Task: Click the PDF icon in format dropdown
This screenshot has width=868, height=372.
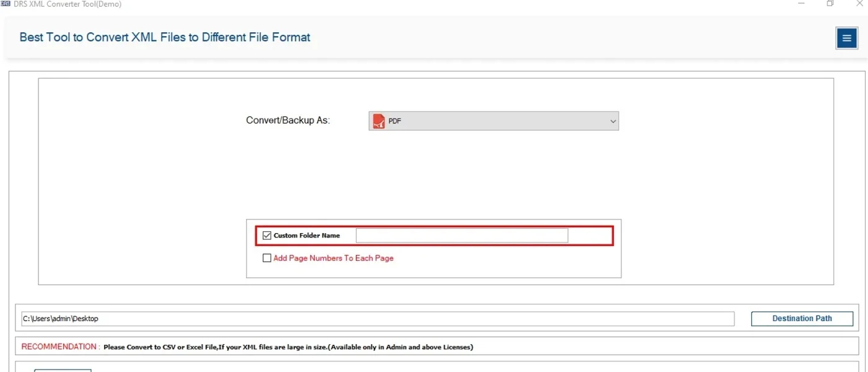Action: pyautogui.click(x=379, y=121)
